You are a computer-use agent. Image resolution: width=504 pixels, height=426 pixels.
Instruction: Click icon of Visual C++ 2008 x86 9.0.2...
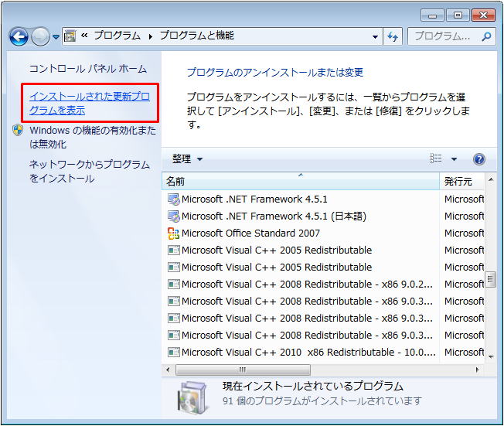tap(174, 285)
